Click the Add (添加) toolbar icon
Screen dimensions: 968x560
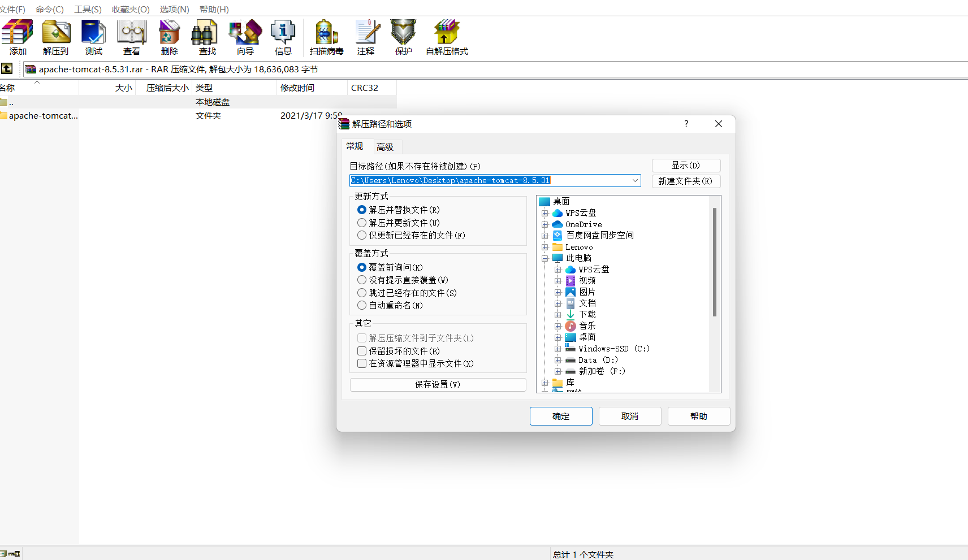(18, 32)
